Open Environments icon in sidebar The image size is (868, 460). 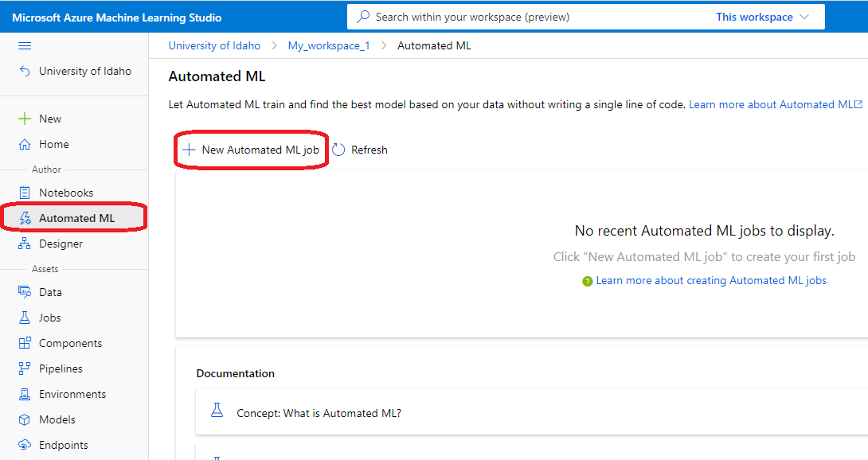pos(25,394)
